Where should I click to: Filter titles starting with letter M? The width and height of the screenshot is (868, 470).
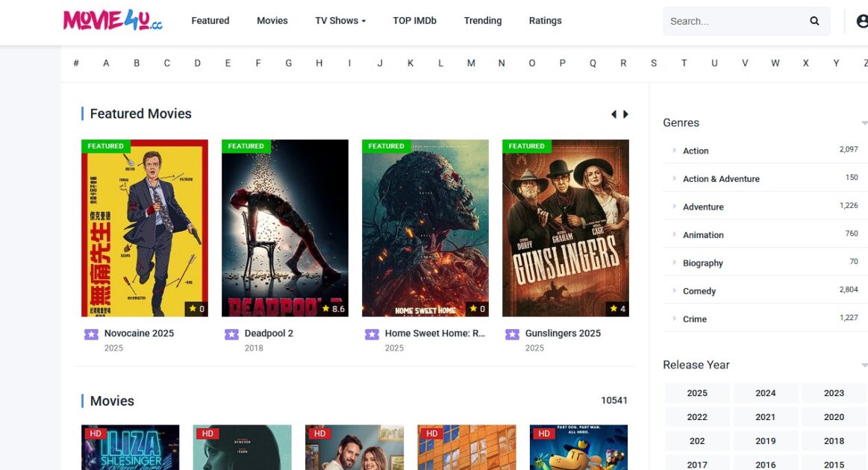tap(471, 63)
